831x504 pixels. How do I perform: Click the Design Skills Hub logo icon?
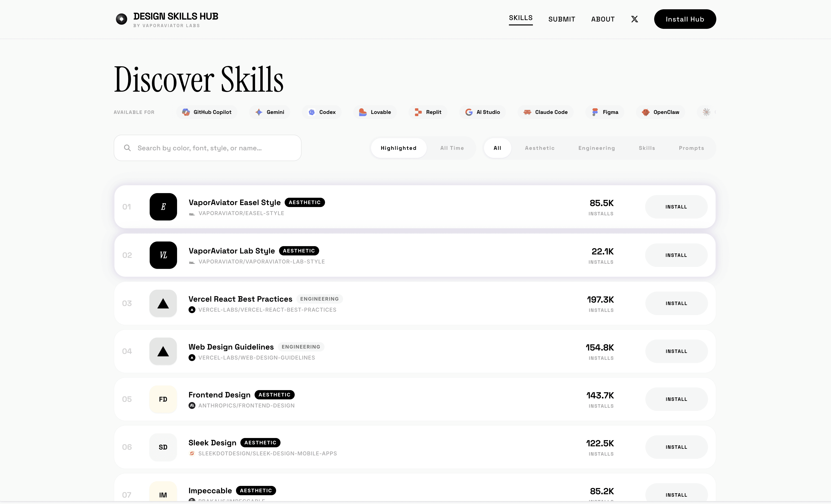pyautogui.click(x=121, y=19)
